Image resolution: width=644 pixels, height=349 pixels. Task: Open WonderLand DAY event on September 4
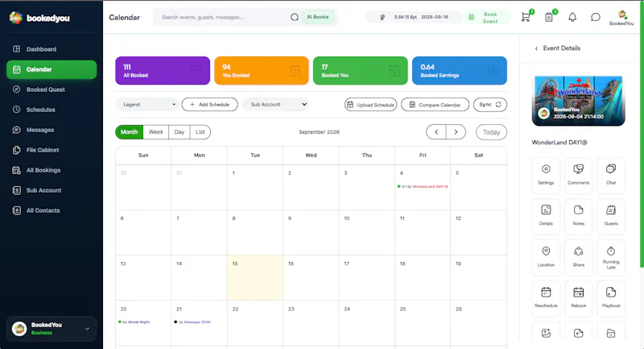pos(423,187)
